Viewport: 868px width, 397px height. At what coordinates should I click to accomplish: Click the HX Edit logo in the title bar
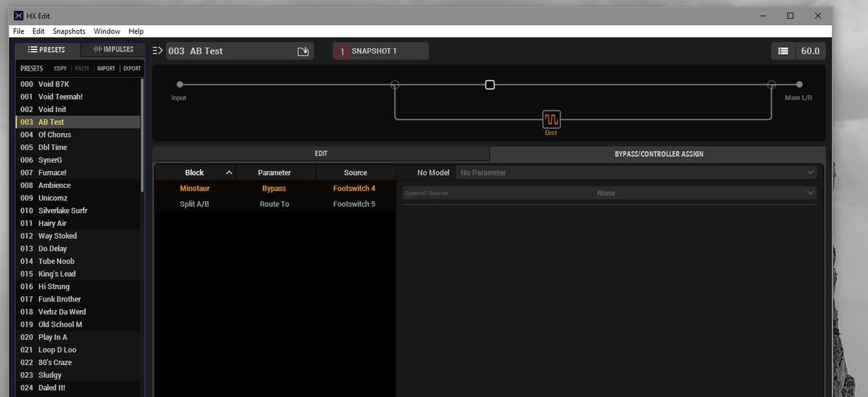coord(19,16)
